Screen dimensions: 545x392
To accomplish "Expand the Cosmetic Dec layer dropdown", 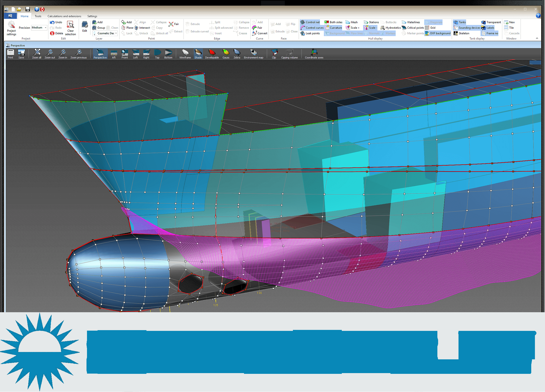I will pos(116,33).
